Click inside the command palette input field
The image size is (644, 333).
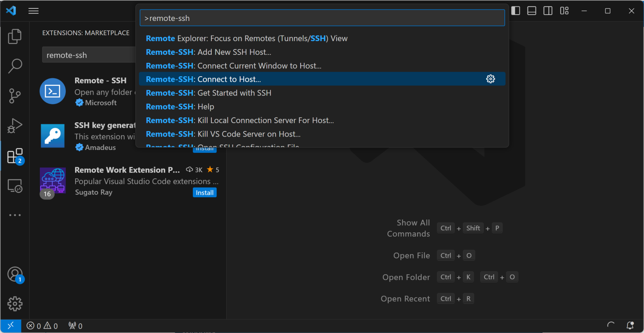[x=322, y=18]
